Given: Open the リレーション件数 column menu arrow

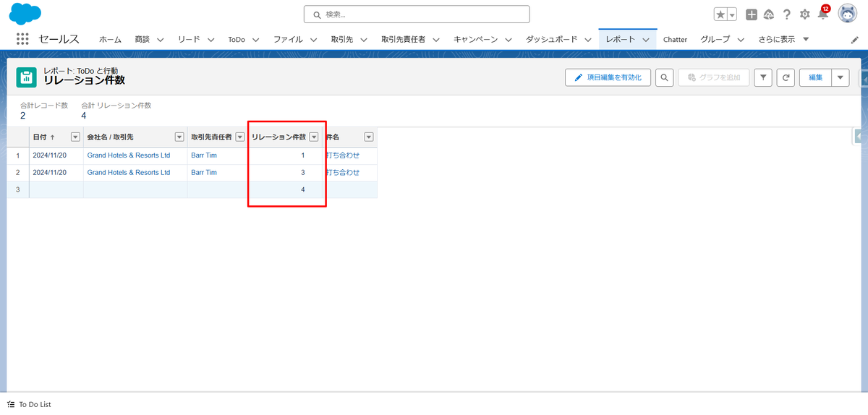Looking at the screenshot, I should point(314,137).
